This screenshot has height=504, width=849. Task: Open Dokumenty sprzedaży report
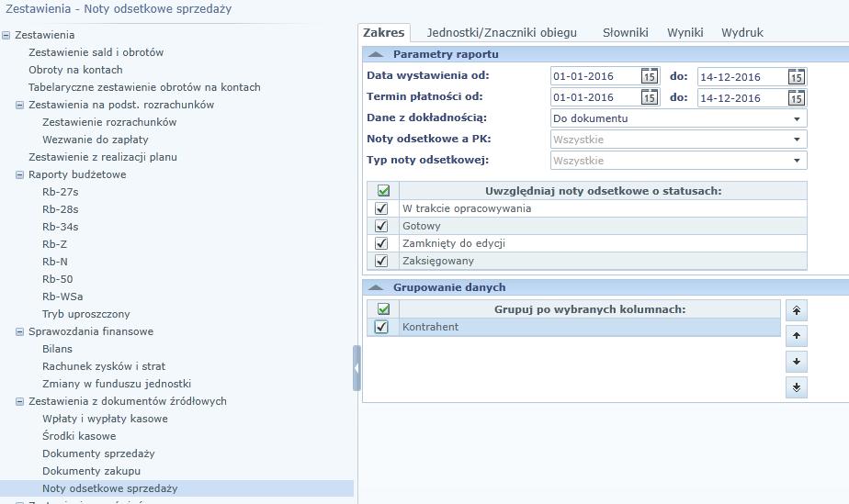98,454
